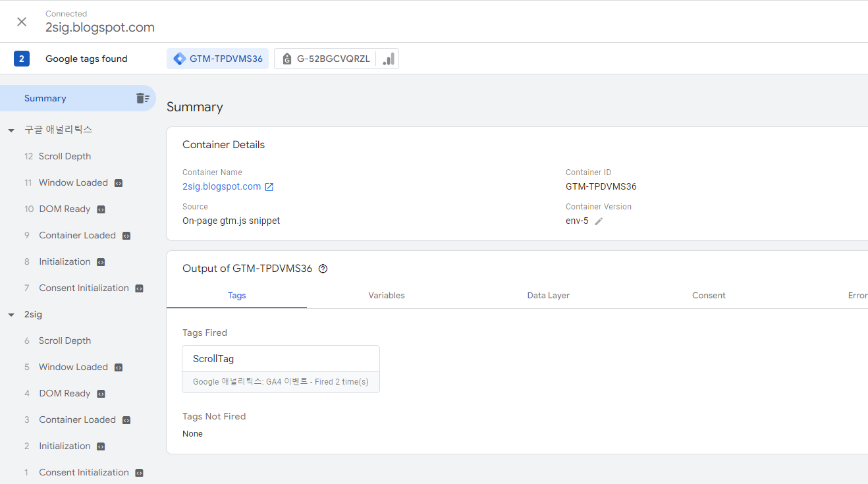The image size is (868, 484).
Task: Click the code icon beside event 2 Initialization
Action: [x=101, y=446]
